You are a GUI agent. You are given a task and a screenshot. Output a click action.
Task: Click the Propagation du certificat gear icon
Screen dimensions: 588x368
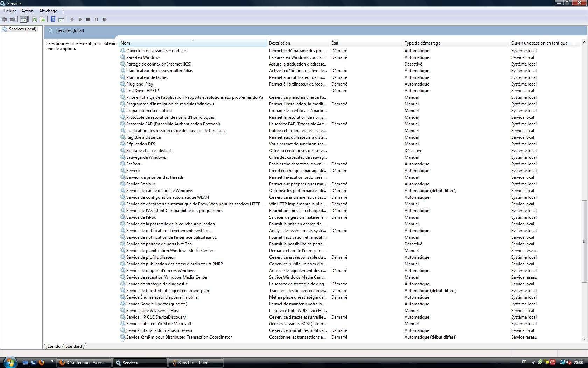click(123, 111)
